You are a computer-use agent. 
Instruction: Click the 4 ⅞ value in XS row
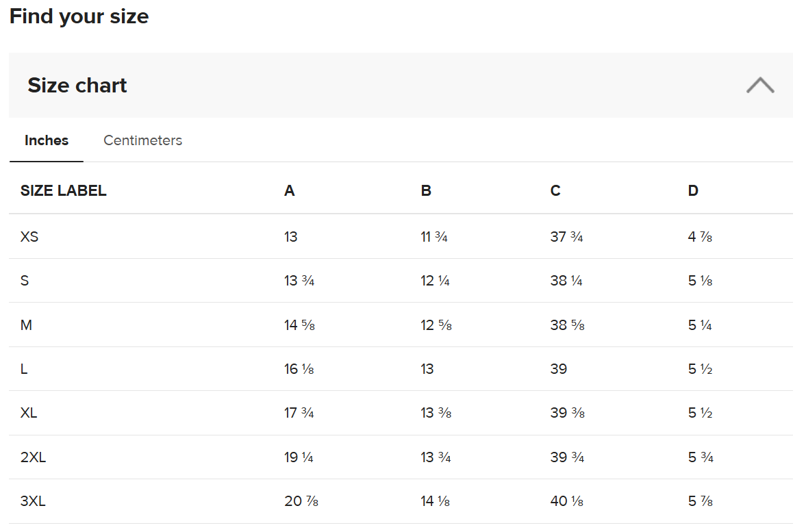click(701, 237)
